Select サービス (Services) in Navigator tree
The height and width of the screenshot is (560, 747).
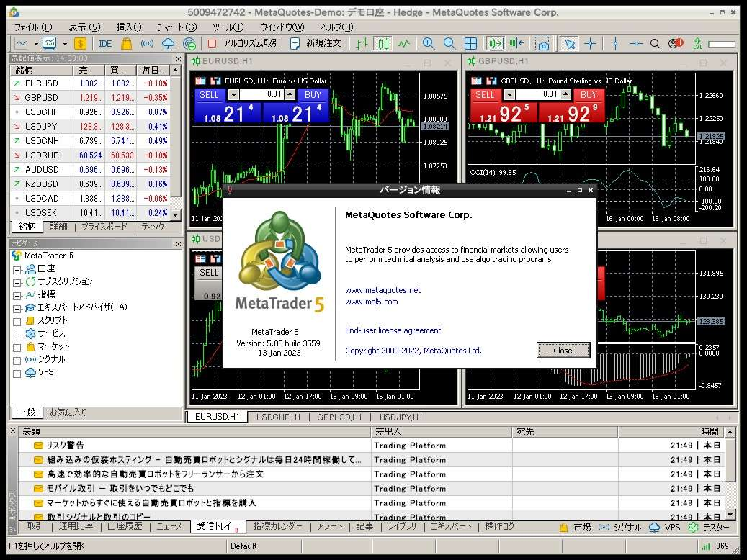click(x=51, y=333)
